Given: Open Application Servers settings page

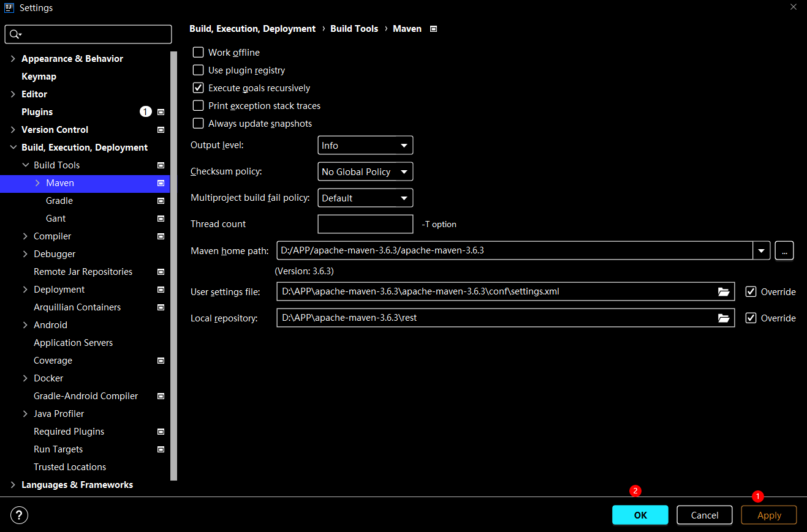Looking at the screenshot, I should pos(73,343).
